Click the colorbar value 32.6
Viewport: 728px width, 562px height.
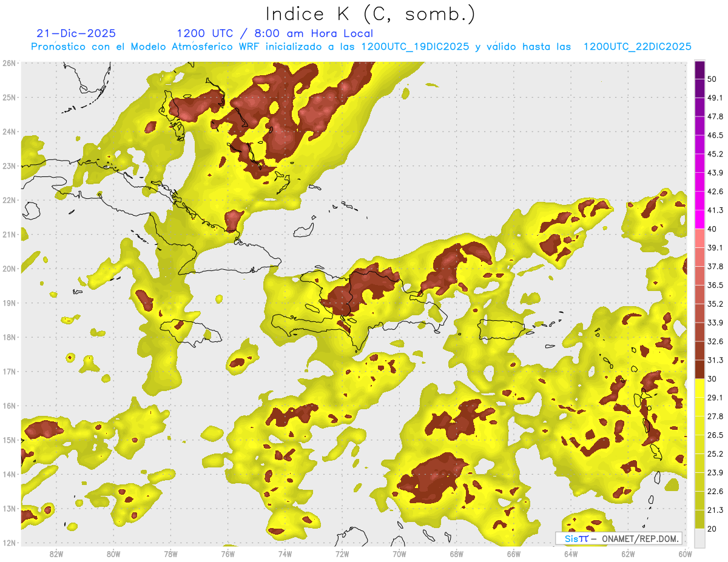tap(715, 341)
